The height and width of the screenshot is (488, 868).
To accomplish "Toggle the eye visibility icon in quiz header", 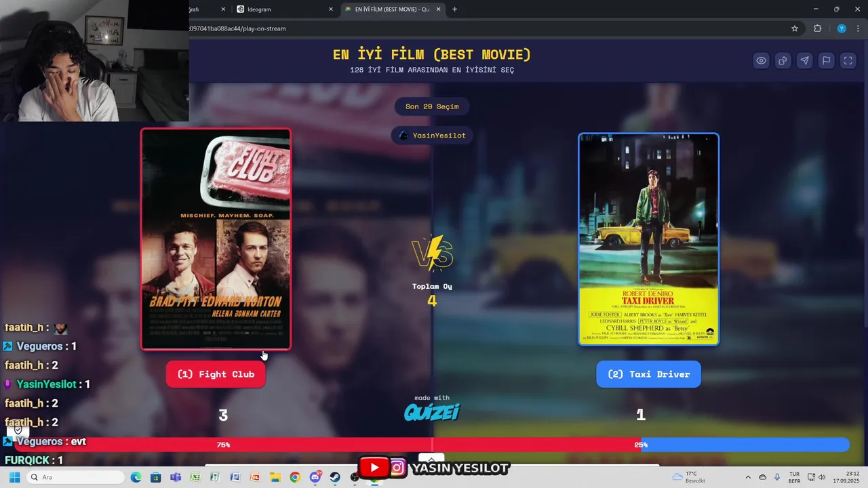I will [761, 60].
